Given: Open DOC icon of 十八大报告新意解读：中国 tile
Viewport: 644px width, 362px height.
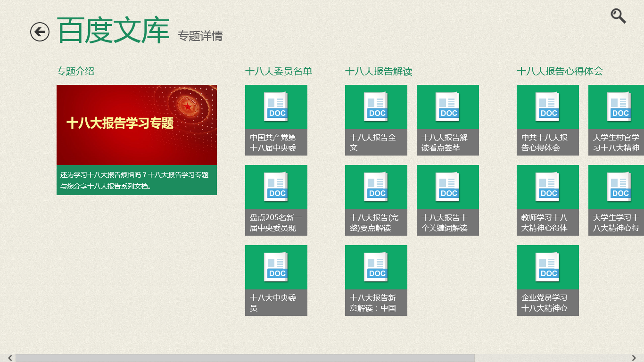Looking at the screenshot, I should pyautogui.click(x=376, y=267).
